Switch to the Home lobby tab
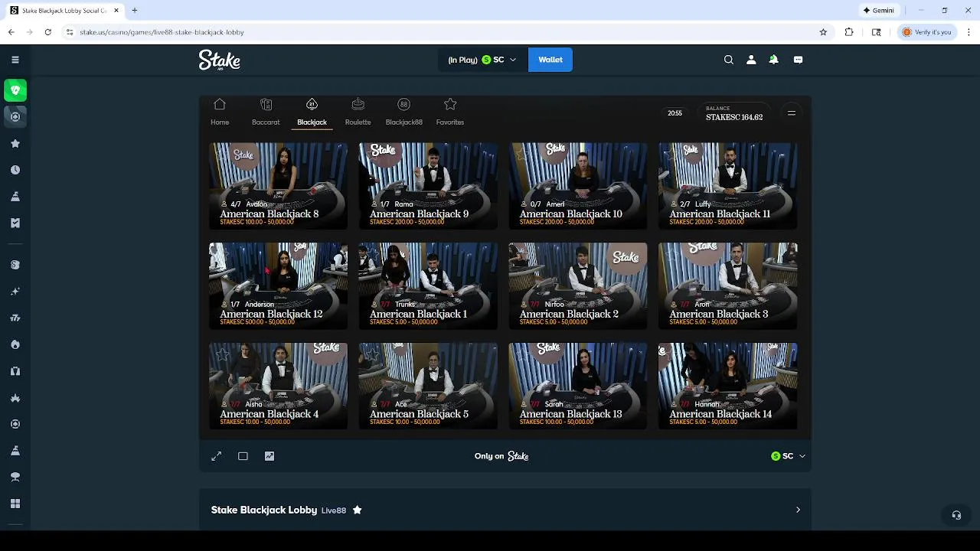Screen dimensions: 980x551 [220, 112]
